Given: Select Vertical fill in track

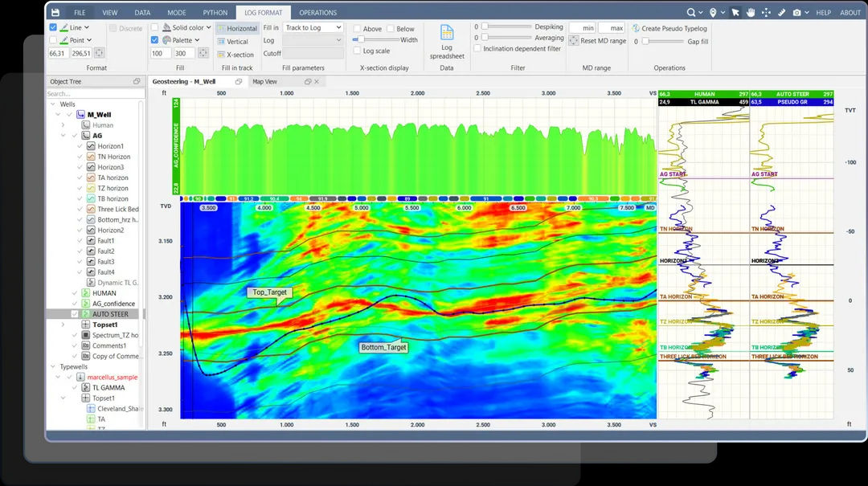Looking at the screenshot, I should pos(233,42).
